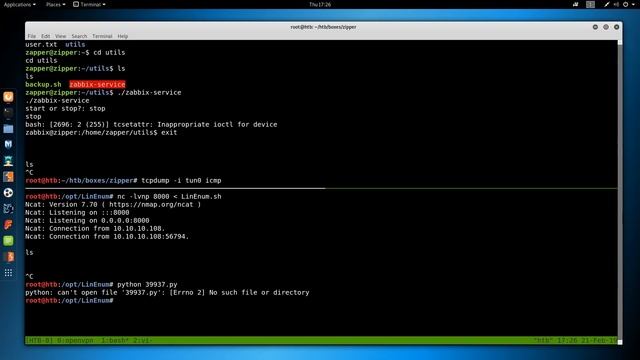
Task: Launch the last orange dock application
Action: [x=8, y=256]
